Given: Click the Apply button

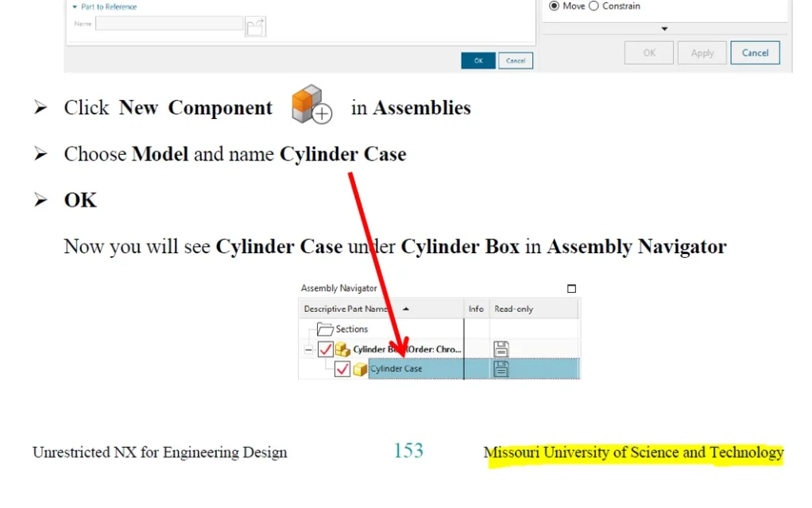Looking at the screenshot, I should point(702,52).
